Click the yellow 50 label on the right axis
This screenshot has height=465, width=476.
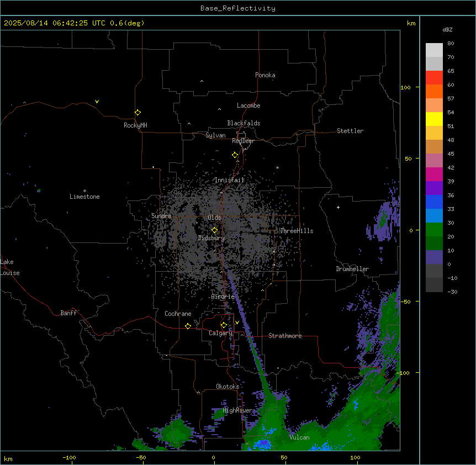coord(408,158)
